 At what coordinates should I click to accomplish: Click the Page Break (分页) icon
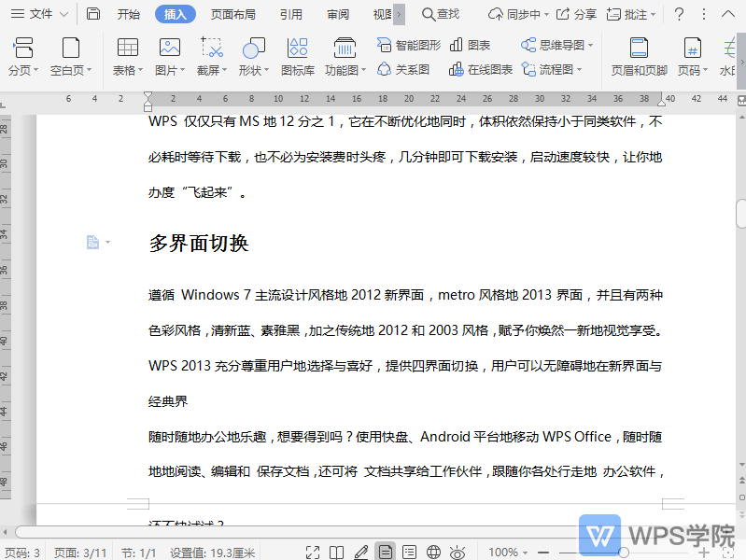[x=23, y=49]
